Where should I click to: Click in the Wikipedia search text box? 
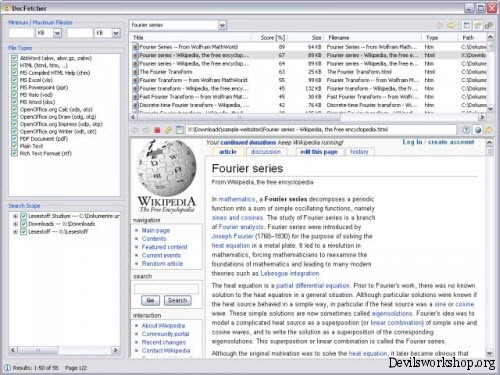point(166,289)
